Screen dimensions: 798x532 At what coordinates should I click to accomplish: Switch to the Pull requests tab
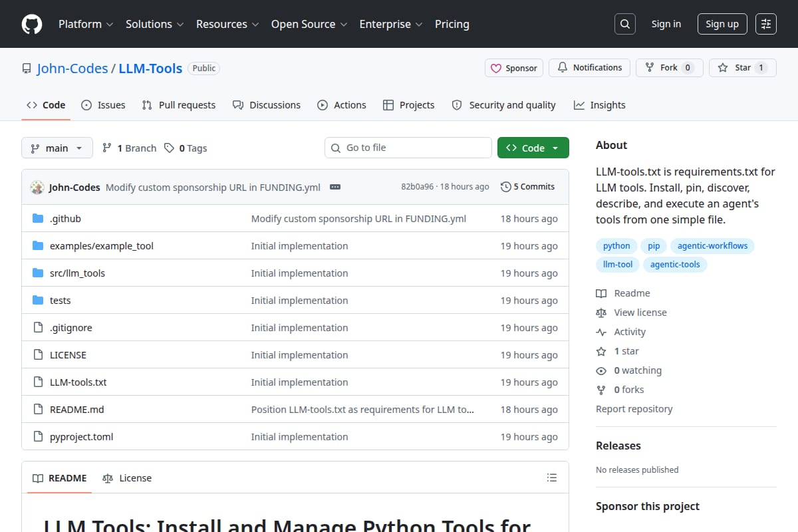tap(179, 105)
